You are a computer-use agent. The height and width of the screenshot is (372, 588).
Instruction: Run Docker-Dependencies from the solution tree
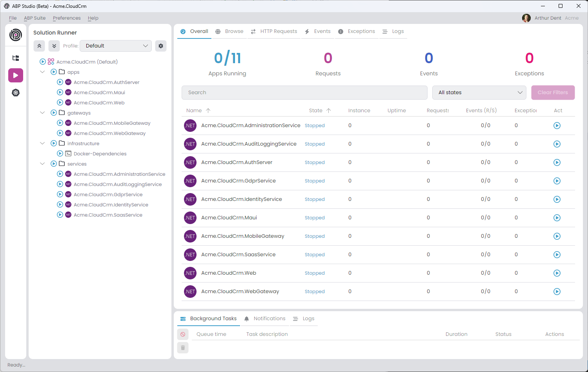(x=60, y=153)
